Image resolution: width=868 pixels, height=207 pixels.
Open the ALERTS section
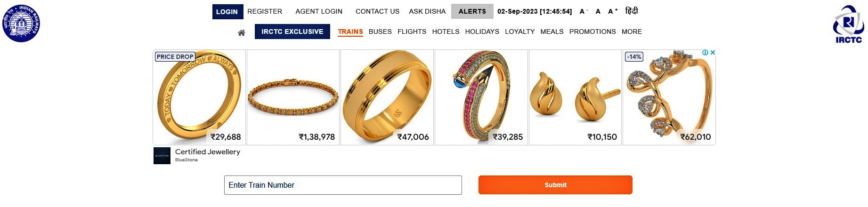[x=472, y=11]
